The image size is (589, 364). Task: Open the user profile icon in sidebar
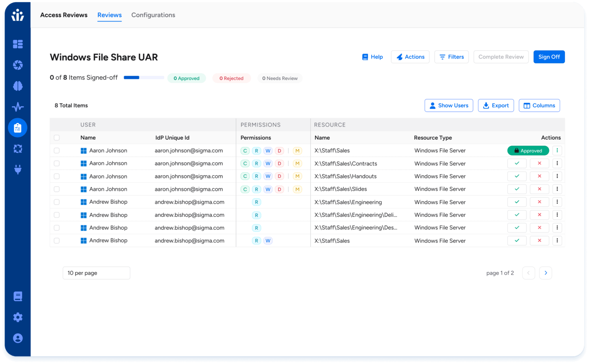[x=18, y=338]
